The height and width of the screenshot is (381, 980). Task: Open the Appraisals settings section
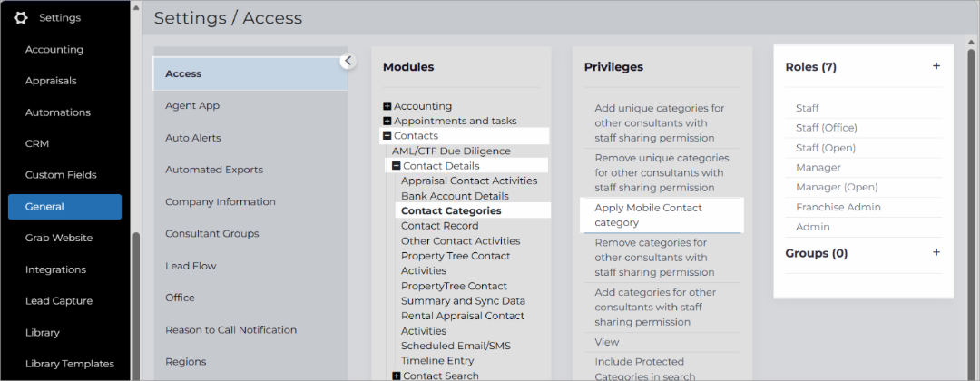tap(51, 81)
